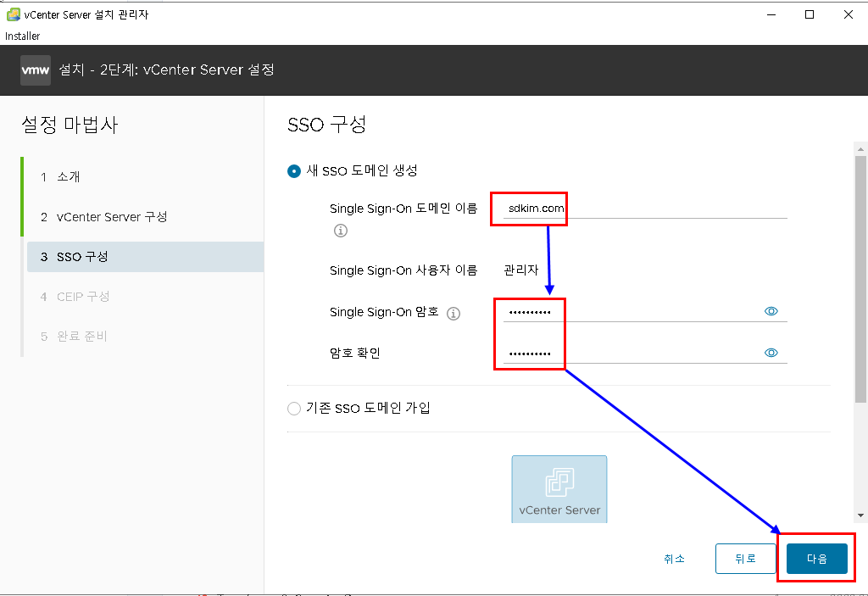Click the vCenter Server diagram tile
Viewport: 868px width, 596px height.
click(559, 489)
